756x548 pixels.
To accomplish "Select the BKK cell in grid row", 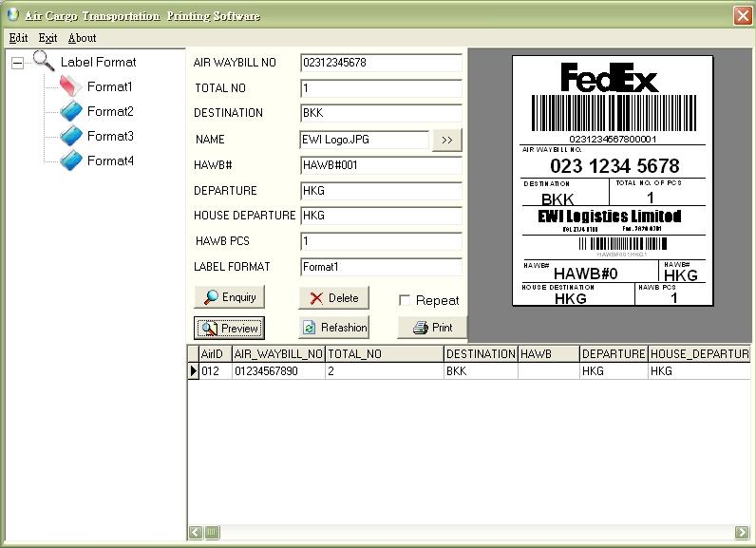I will 481,371.
